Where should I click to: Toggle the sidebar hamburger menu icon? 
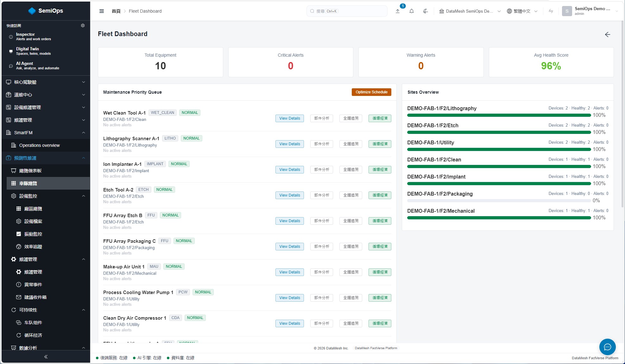[x=102, y=11]
